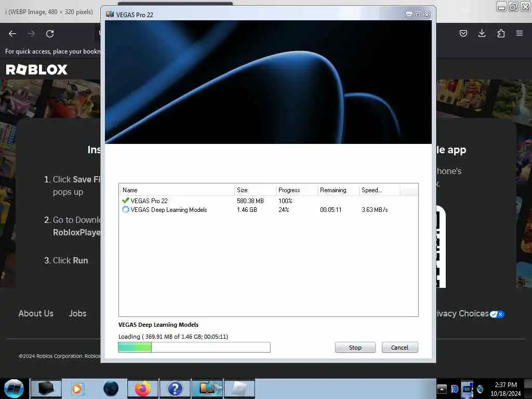Viewport: 532px width, 399px height.
Task: Click the Speed column header
Action: (x=379, y=190)
